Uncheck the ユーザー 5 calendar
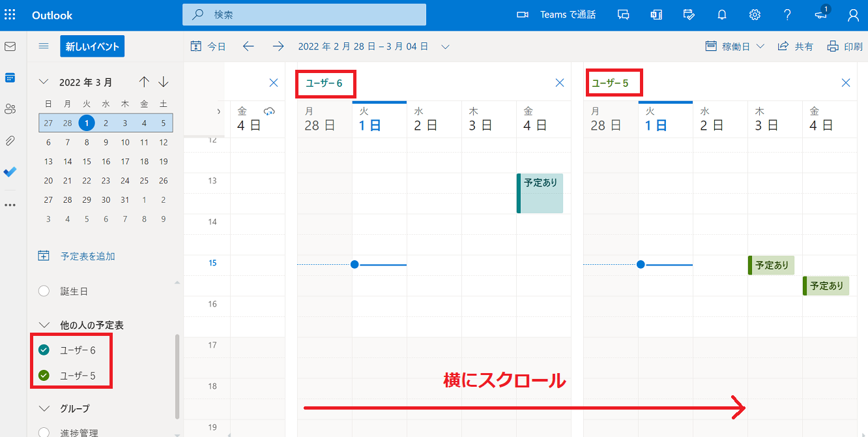Viewport: 868px width, 437px height. tap(44, 375)
